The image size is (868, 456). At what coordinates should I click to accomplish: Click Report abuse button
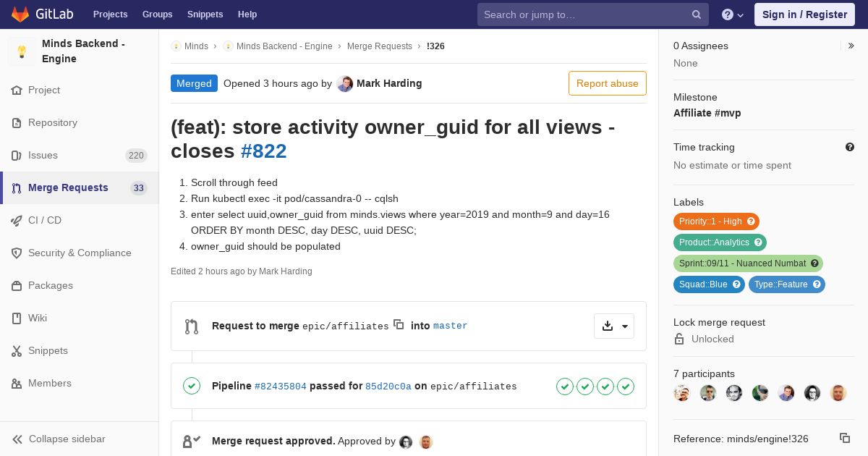coord(608,83)
